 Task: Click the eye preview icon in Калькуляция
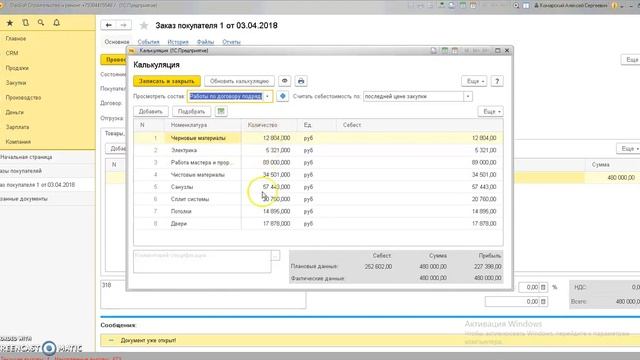[x=284, y=81]
